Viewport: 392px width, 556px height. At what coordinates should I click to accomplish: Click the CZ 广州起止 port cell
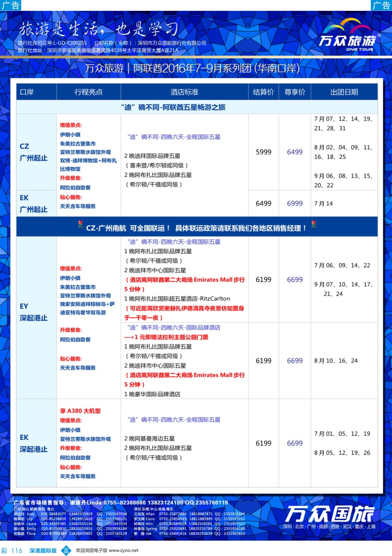point(37,152)
